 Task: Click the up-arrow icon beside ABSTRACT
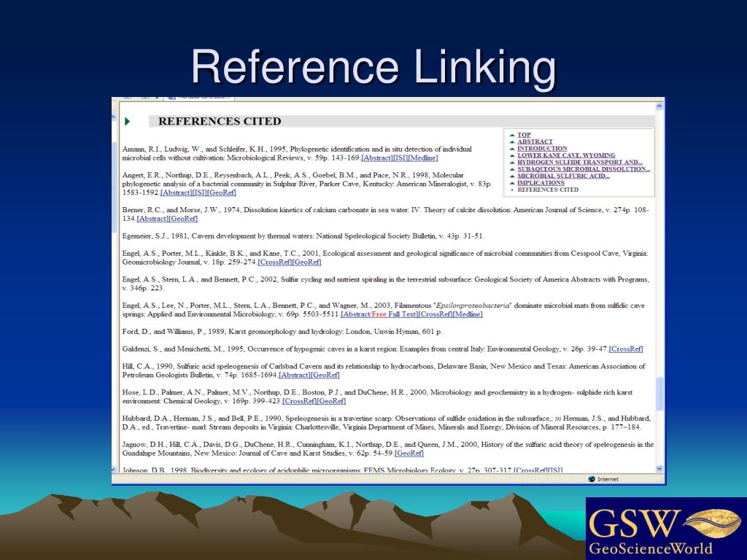tap(512, 142)
